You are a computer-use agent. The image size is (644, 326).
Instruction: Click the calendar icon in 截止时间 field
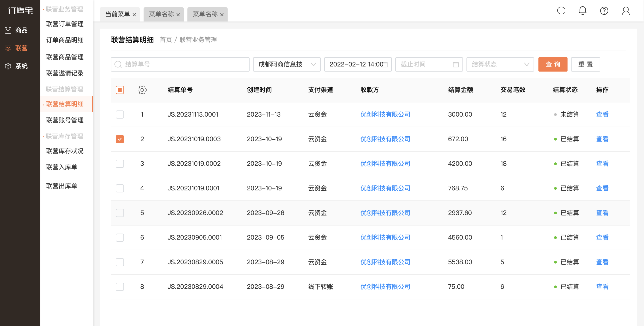point(456,65)
